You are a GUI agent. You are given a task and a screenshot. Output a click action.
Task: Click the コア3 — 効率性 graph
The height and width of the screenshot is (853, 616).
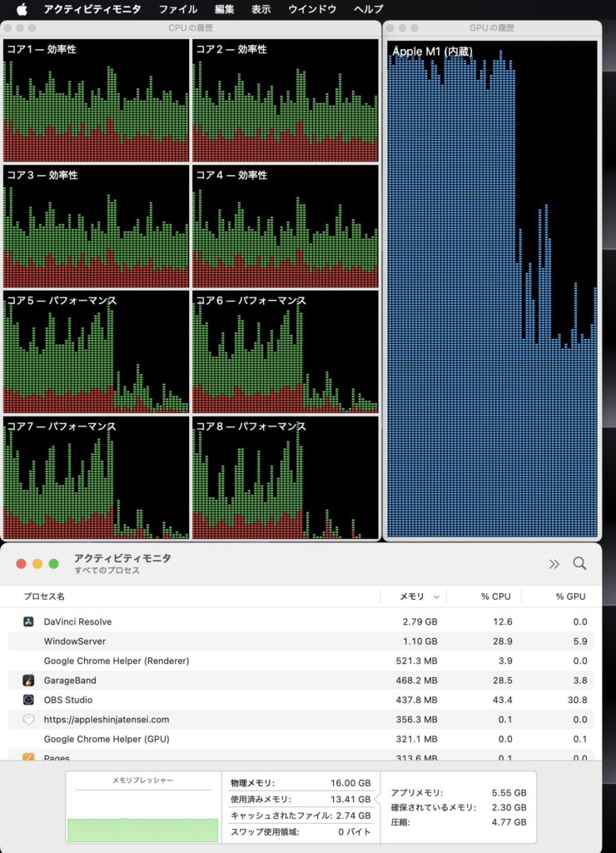[96, 227]
